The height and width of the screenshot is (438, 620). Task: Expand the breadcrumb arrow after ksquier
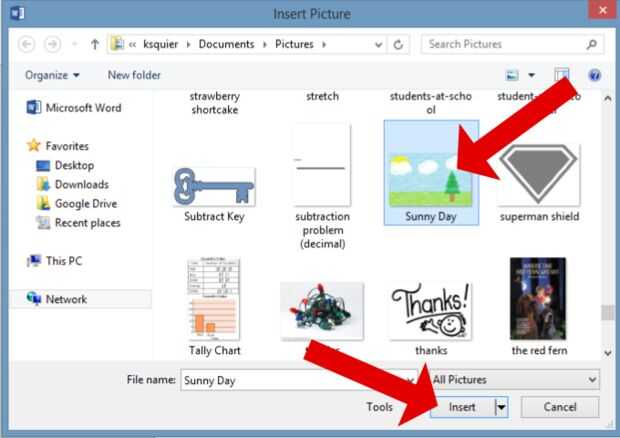[x=189, y=44]
